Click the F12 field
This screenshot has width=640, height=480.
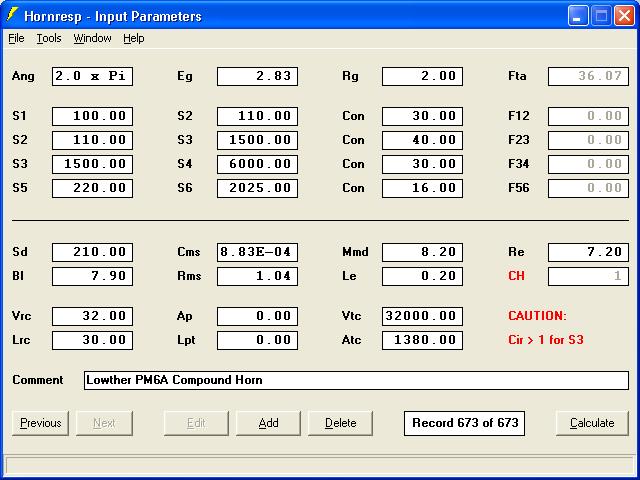pos(588,116)
